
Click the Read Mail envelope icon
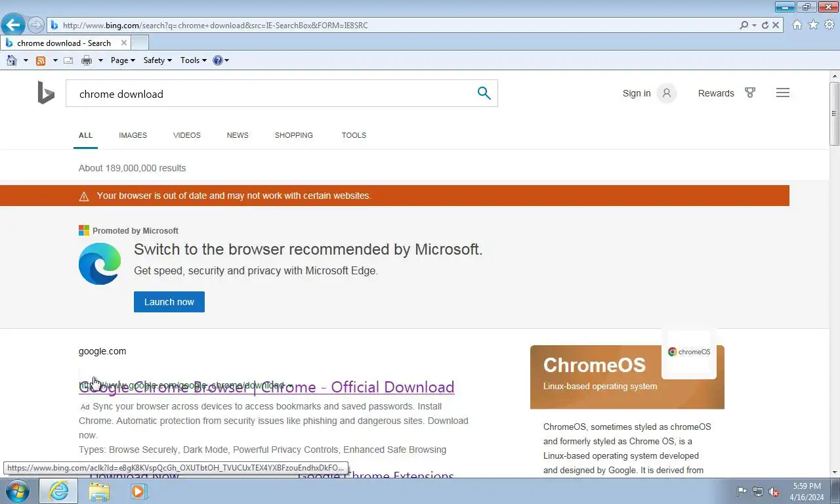point(68,60)
